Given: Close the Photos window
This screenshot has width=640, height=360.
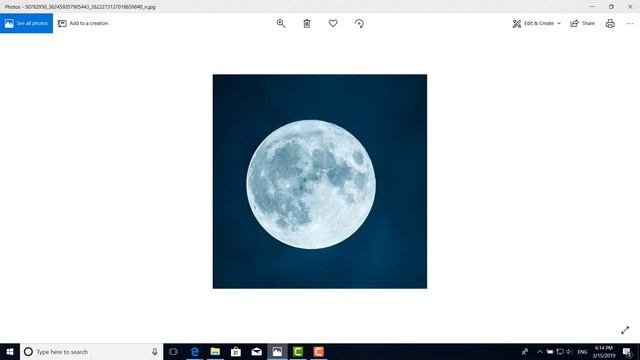Looking at the screenshot, I should (630, 7).
